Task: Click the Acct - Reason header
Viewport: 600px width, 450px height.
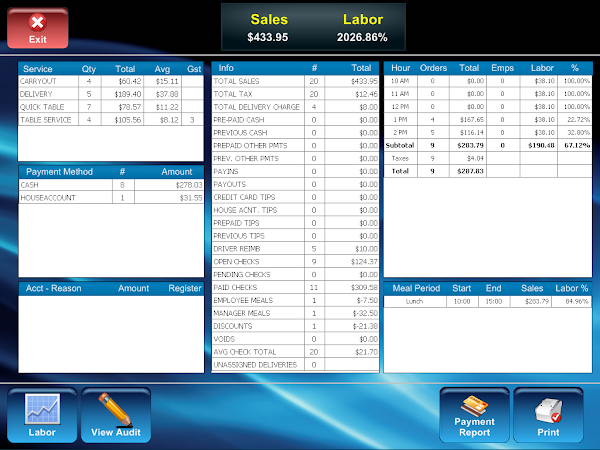Action: coord(54,288)
